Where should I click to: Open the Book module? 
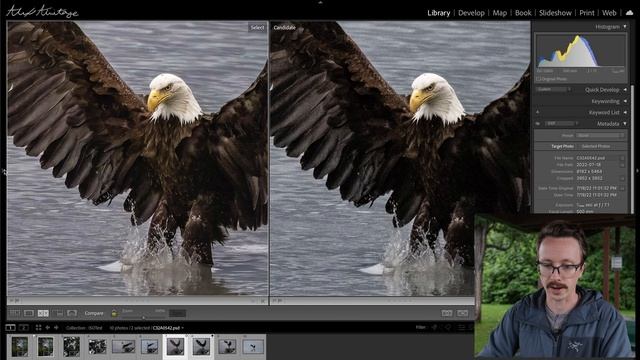(x=523, y=13)
